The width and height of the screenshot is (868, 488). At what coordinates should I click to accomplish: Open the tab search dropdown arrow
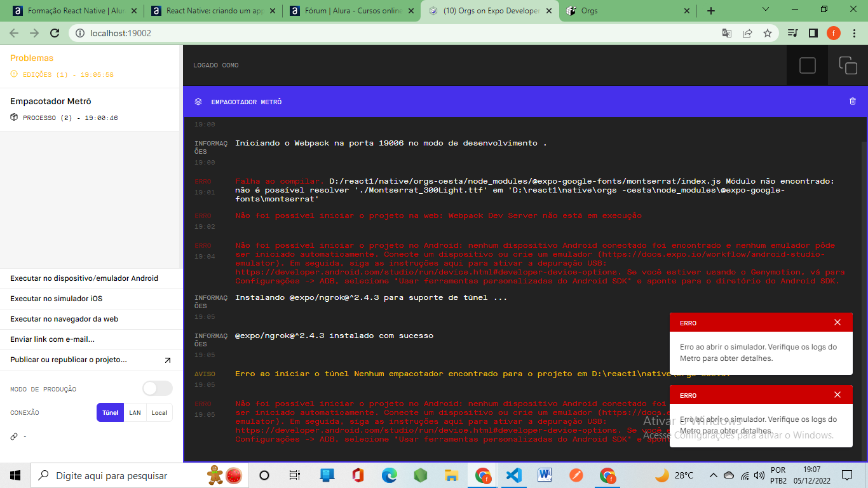click(x=765, y=9)
